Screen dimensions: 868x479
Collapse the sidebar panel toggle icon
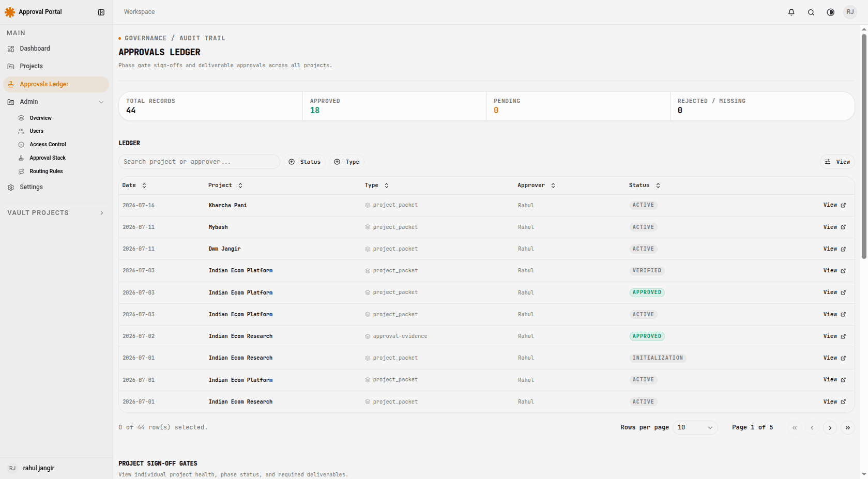click(101, 12)
